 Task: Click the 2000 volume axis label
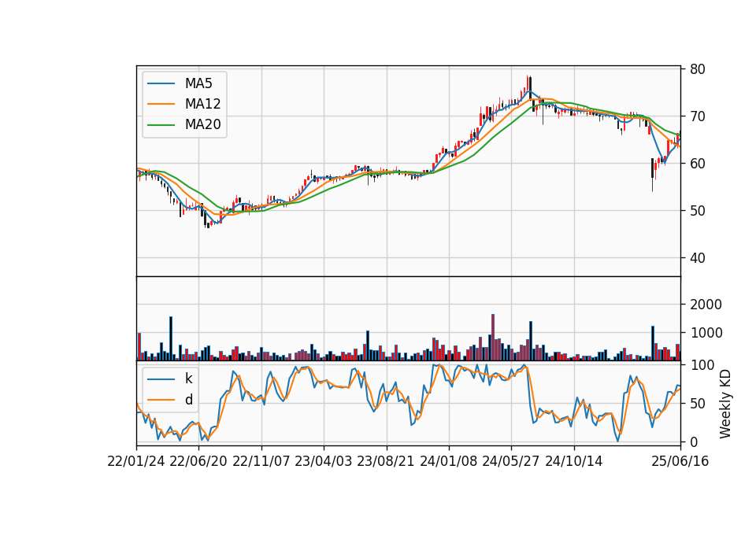click(706, 305)
